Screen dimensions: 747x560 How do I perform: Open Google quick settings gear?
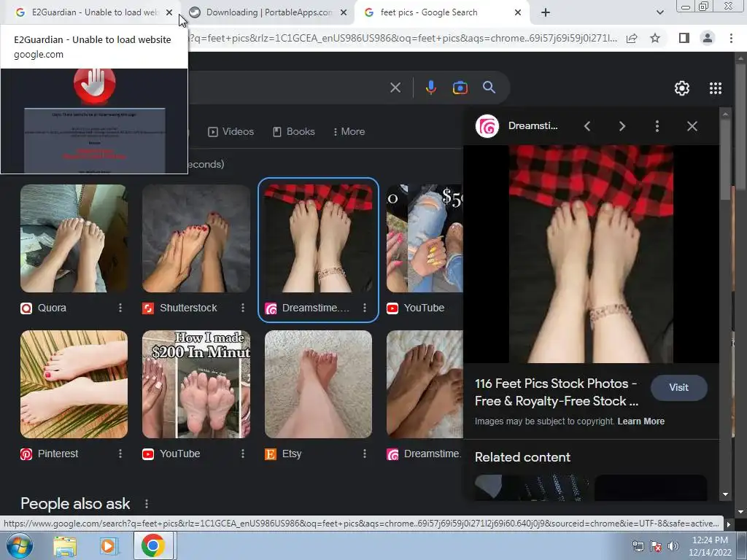pyautogui.click(x=682, y=88)
